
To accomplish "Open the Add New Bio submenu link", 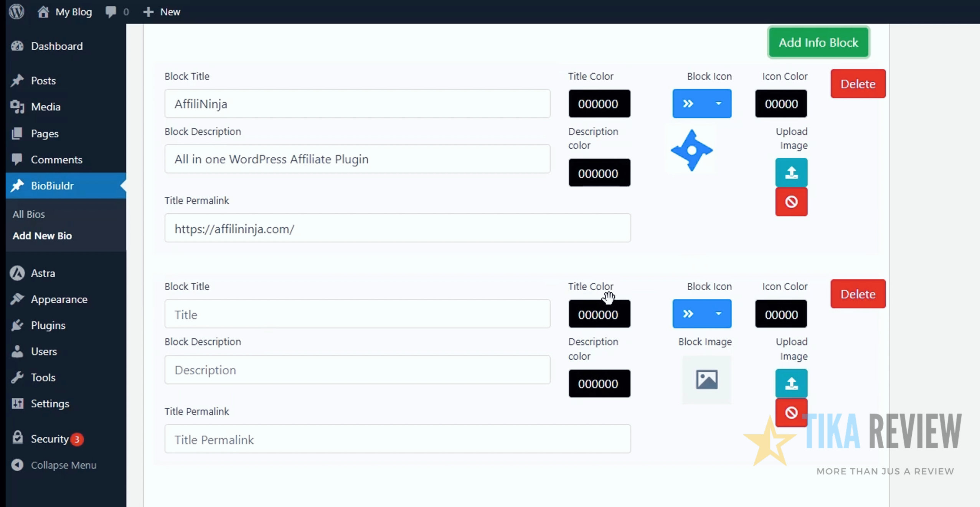I will click(x=42, y=235).
